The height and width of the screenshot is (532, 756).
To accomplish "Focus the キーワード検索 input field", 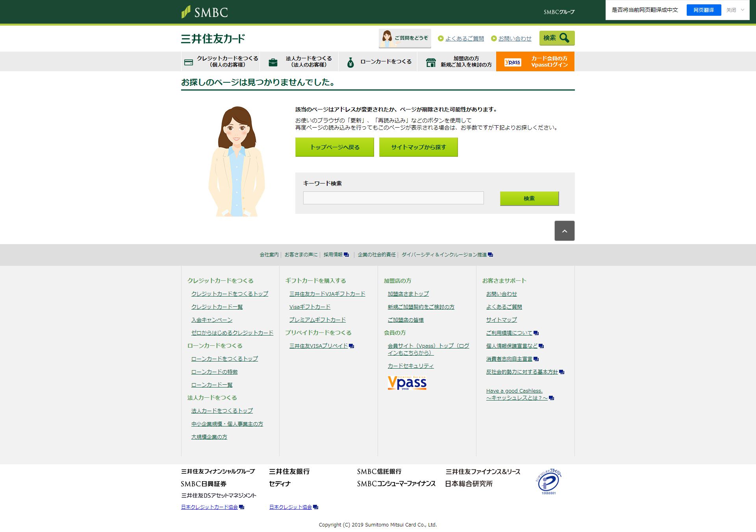I will 393,198.
